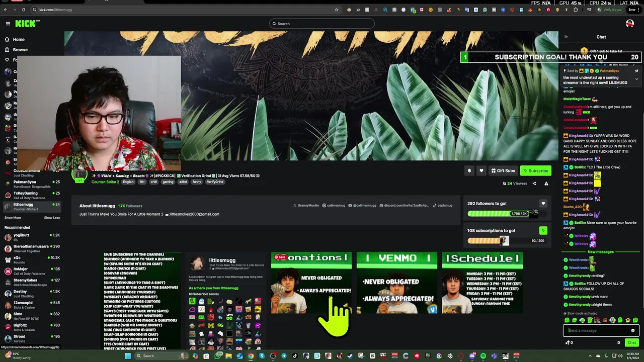Screen dimensions: 644x362
Task: Open TxKeyGaming channel in sidebar
Action: click(x=32, y=195)
